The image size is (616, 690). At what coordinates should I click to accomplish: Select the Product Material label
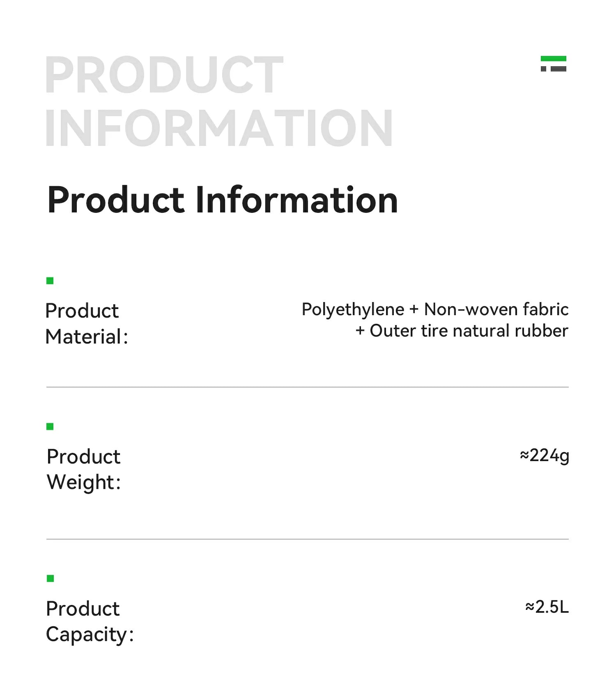(x=87, y=323)
